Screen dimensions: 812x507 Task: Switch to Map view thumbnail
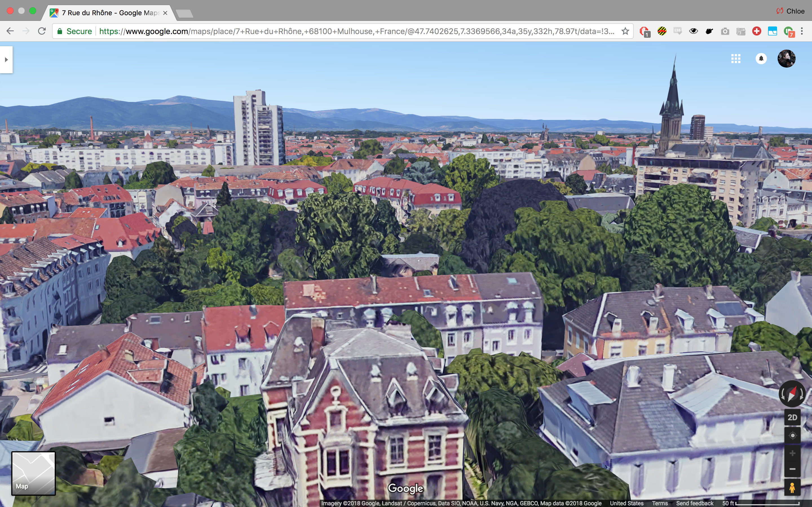[34, 473]
